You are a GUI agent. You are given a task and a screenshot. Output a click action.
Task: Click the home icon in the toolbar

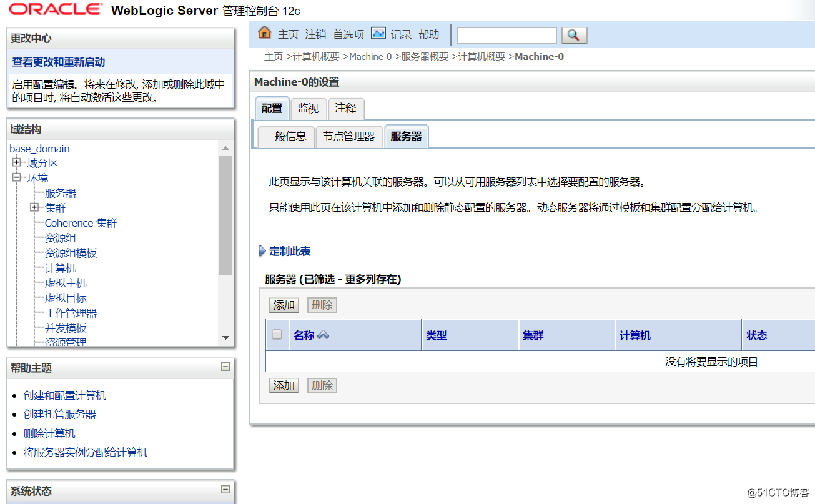coord(265,33)
